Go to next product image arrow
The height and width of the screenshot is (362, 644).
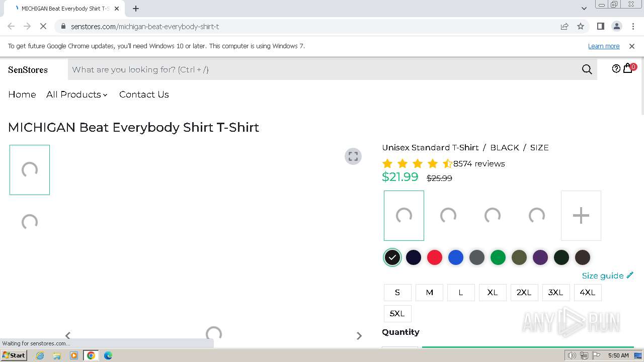point(359,335)
